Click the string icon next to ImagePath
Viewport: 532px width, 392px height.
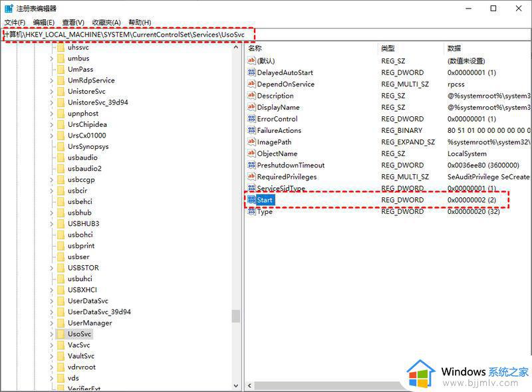[x=251, y=142]
